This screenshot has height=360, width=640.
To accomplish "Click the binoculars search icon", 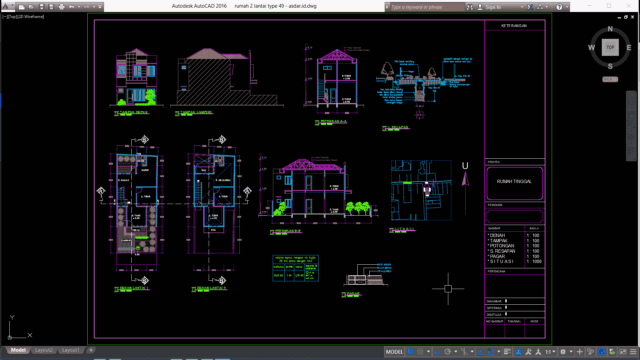I will point(470,7).
